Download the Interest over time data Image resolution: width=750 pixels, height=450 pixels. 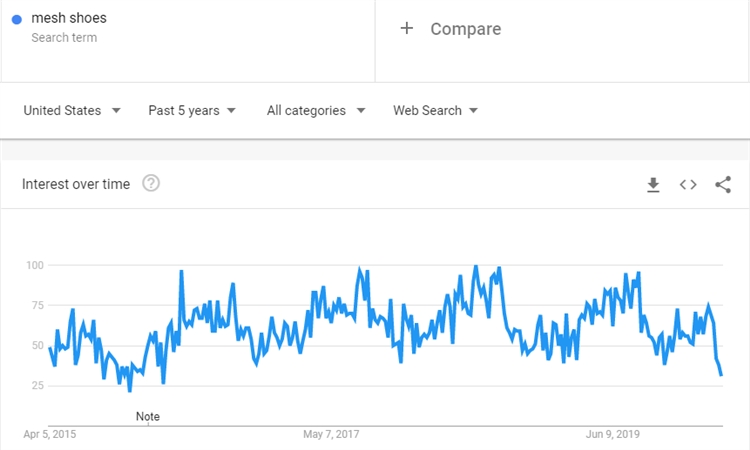(x=653, y=185)
